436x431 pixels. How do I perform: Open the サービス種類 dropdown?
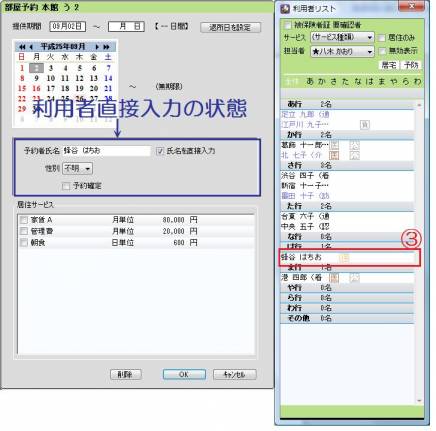coord(342,37)
